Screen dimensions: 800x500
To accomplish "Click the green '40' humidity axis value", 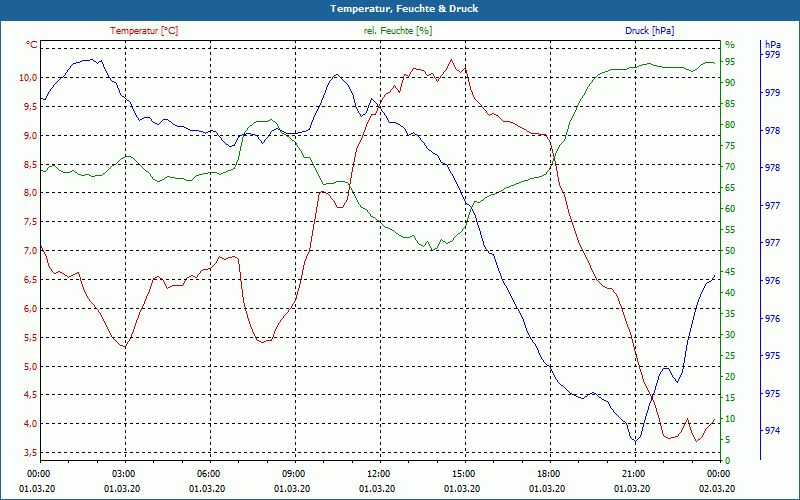I will 730,293.
